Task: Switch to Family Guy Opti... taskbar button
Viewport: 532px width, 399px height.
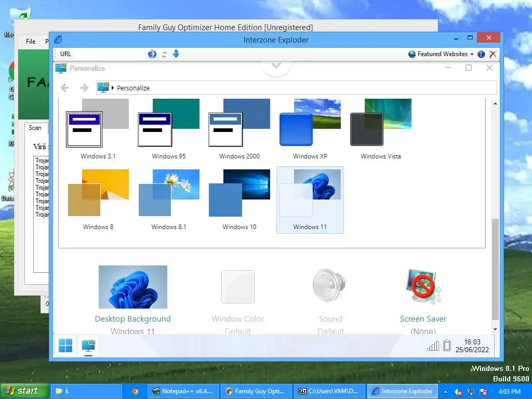Action: [257, 391]
